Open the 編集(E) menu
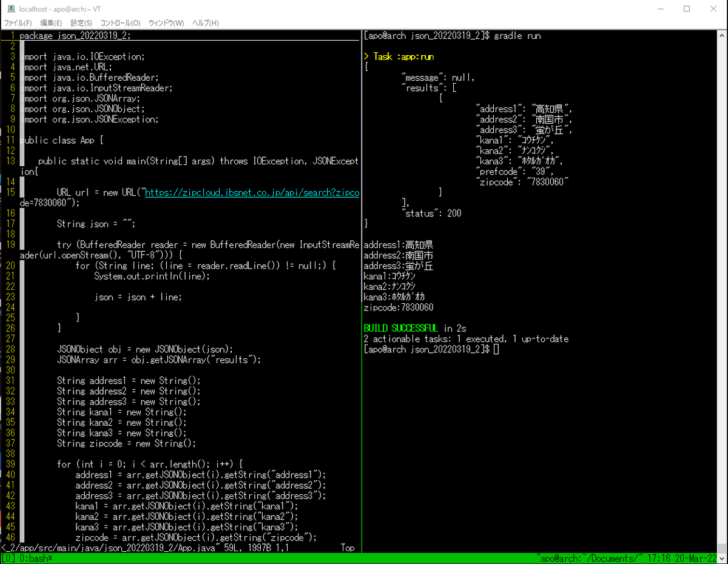The image size is (728, 564). coord(51,23)
